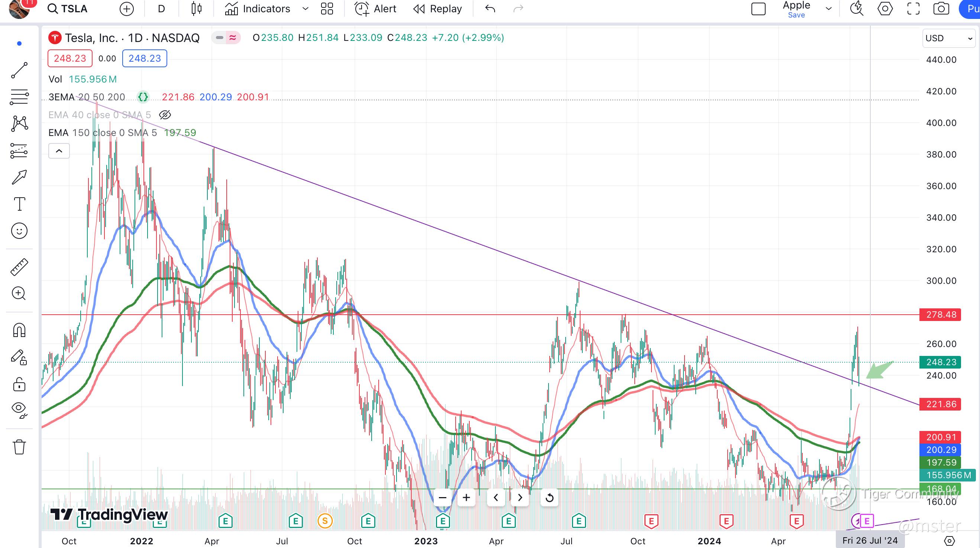Select the brush drawing tool
Screen dimensions: 980x548
[x=19, y=177]
